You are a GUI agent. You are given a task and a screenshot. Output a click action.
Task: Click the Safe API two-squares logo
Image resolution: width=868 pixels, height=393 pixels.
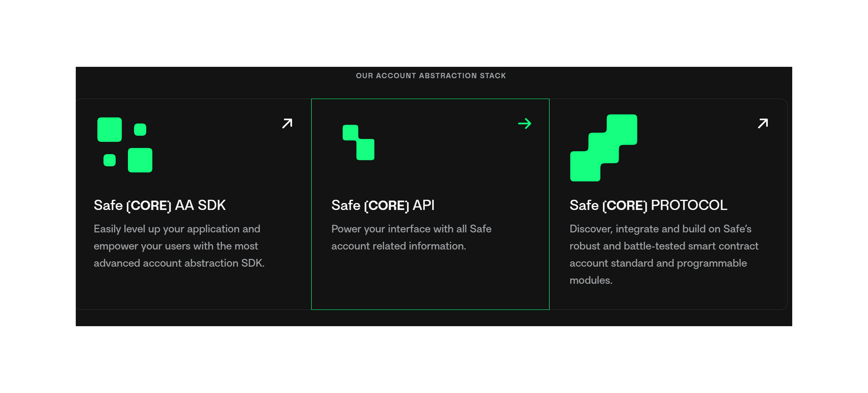click(359, 143)
